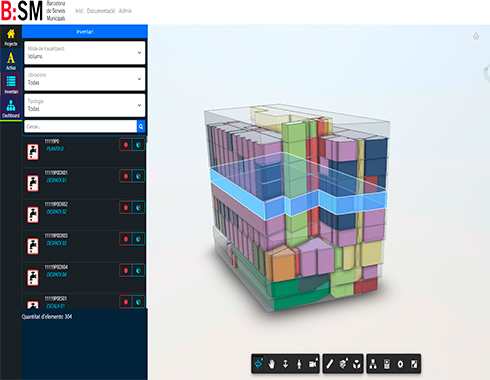Focus the Cercar search field
Screen dimensions: 490x380
(x=80, y=126)
